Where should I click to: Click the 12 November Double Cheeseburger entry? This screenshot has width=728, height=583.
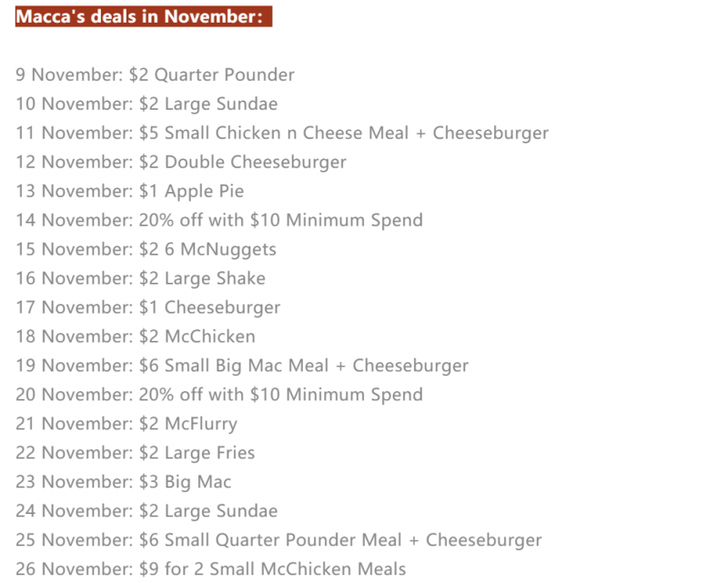(181, 162)
